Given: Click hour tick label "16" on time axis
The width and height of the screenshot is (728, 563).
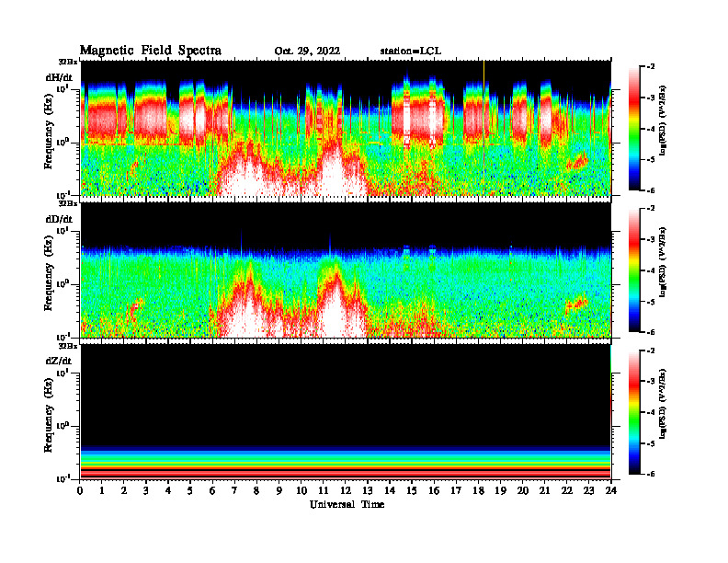Looking at the screenshot, I should (434, 491).
